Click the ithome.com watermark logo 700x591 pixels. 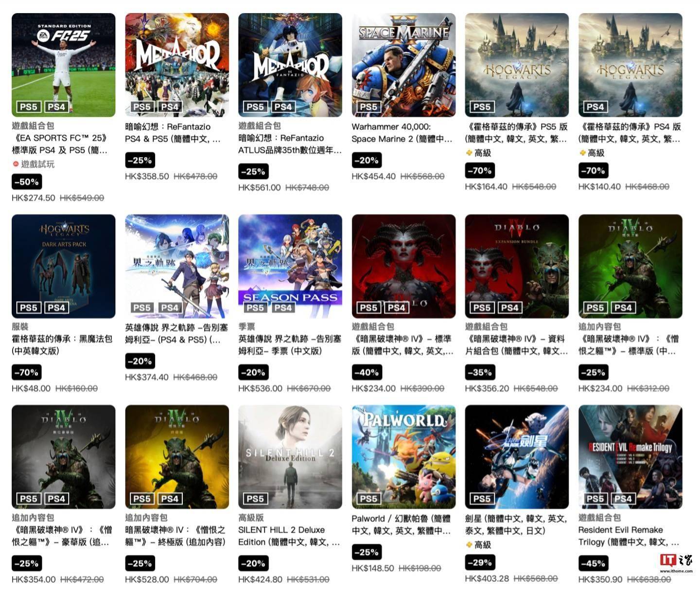[676, 563]
